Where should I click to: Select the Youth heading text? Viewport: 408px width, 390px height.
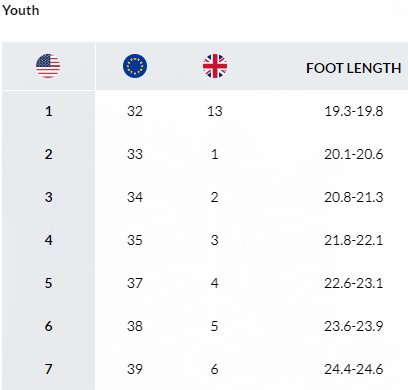[x=21, y=10]
